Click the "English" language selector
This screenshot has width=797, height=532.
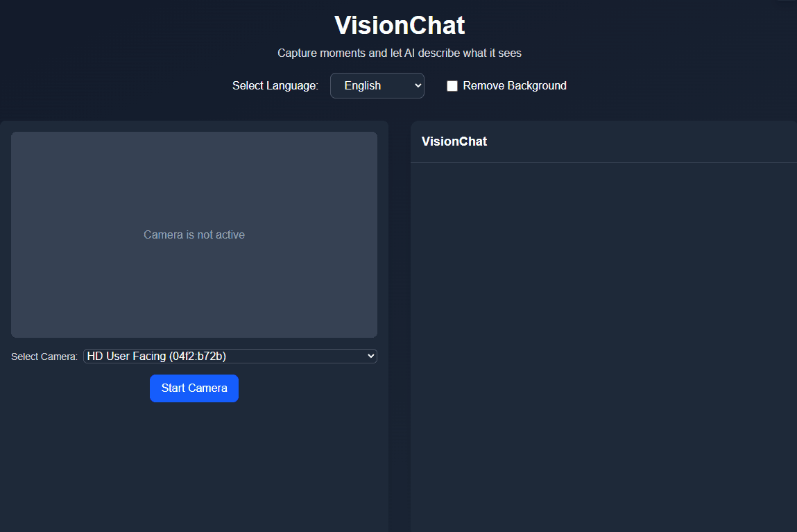click(x=377, y=85)
